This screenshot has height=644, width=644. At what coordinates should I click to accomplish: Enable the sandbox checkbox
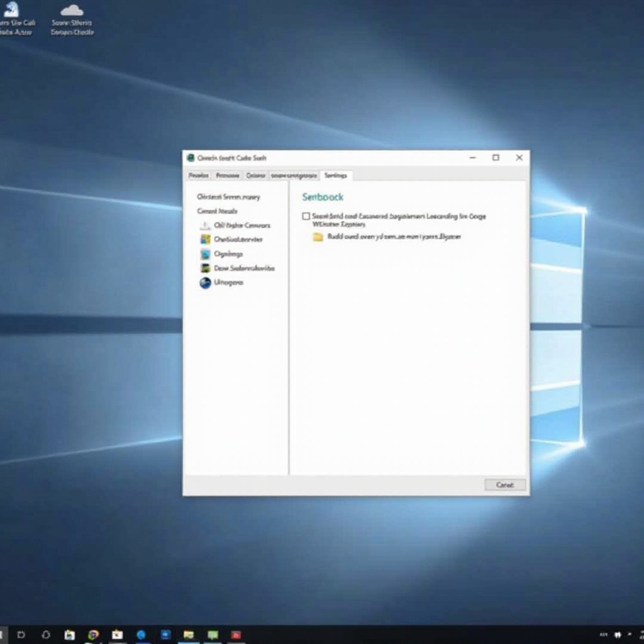point(306,216)
